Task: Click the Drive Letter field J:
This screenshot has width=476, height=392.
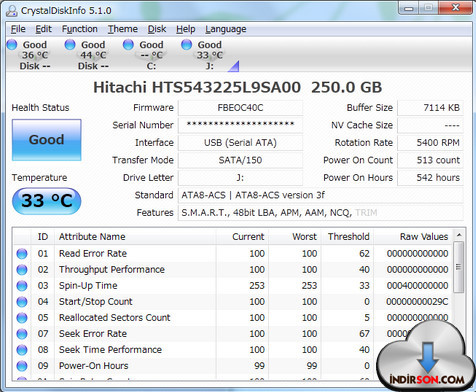Action: 240,178
